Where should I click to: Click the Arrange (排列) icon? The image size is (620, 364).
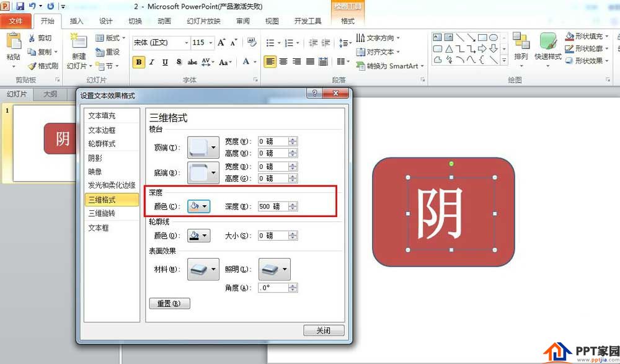coord(521,41)
